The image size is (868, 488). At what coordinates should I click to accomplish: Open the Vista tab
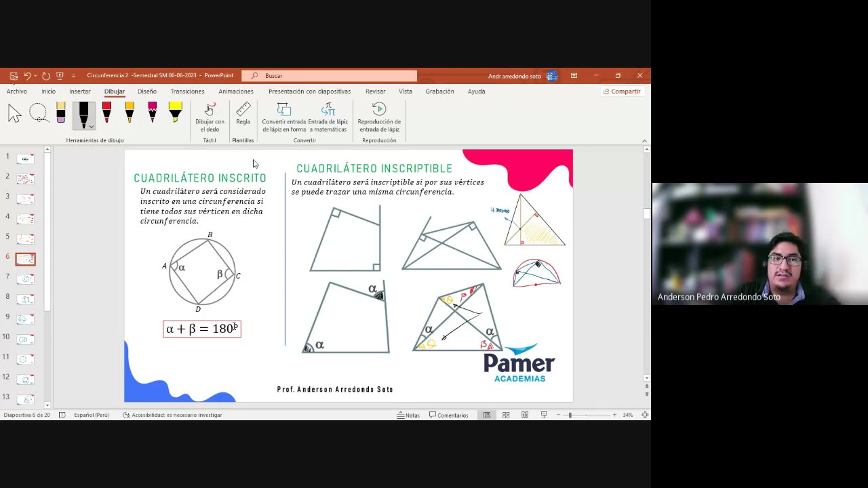tap(406, 91)
